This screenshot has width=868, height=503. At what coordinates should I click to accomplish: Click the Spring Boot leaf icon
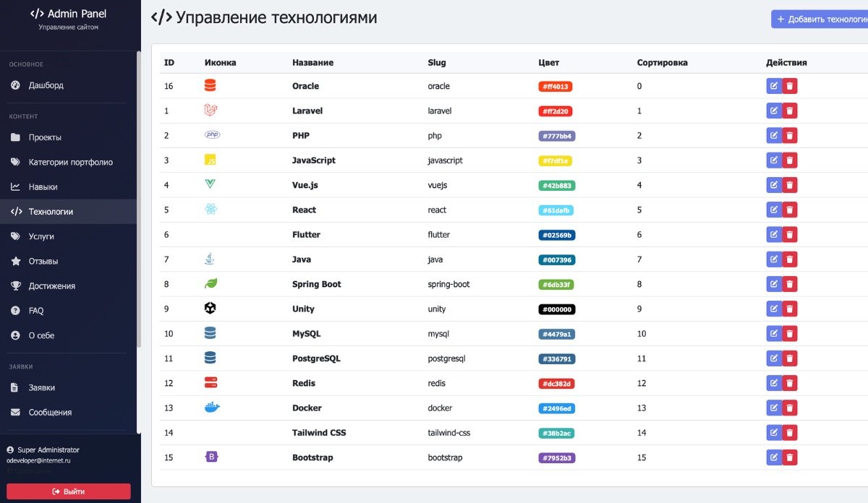click(211, 284)
